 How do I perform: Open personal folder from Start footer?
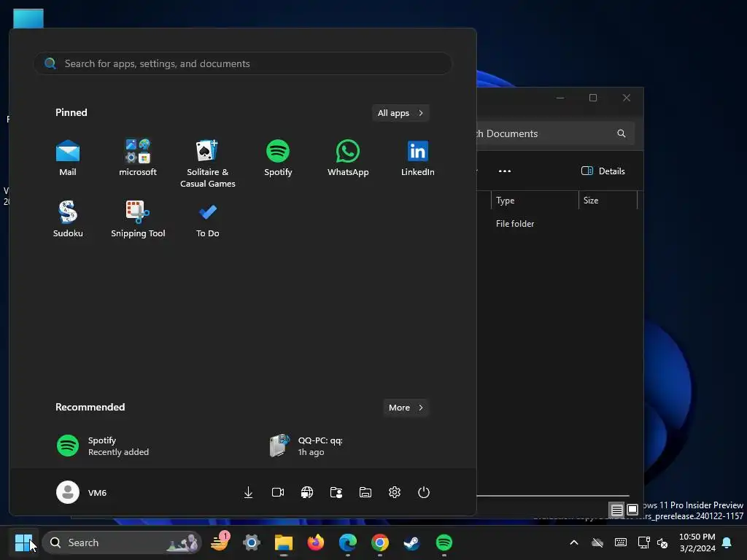point(336,492)
